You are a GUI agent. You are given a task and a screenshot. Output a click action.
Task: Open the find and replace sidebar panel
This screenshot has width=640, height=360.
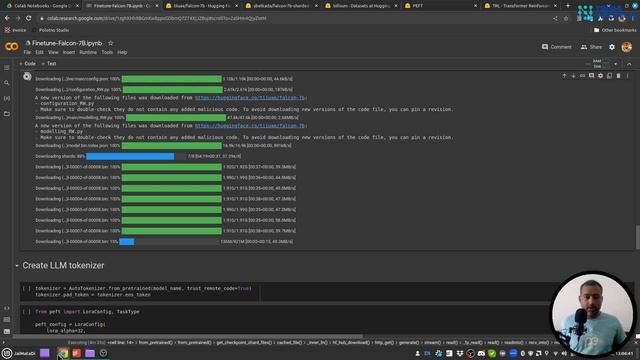(x=7, y=83)
